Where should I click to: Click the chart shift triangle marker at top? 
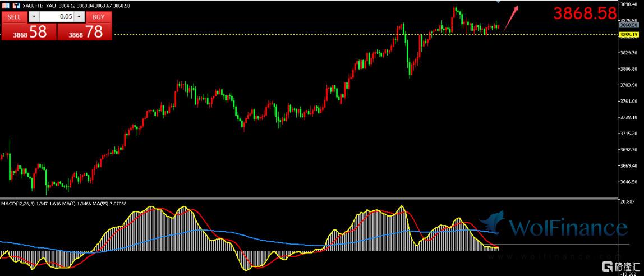click(x=497, y=2)
